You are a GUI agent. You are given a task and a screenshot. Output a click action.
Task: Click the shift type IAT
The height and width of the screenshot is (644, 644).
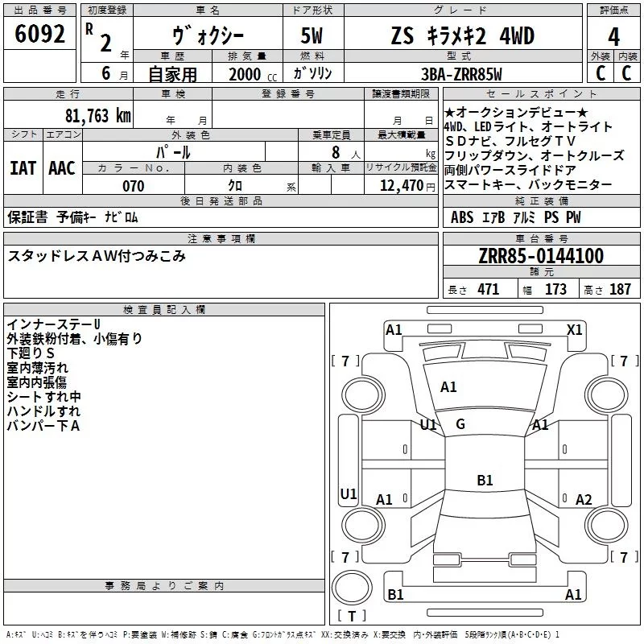[x=23, y=168]
